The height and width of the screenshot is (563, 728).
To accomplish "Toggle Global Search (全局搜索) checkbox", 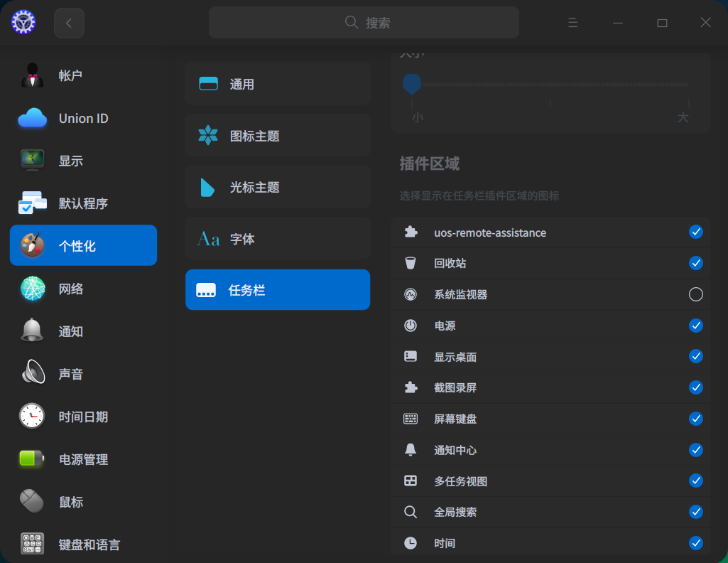I will [x=695, y=512].
